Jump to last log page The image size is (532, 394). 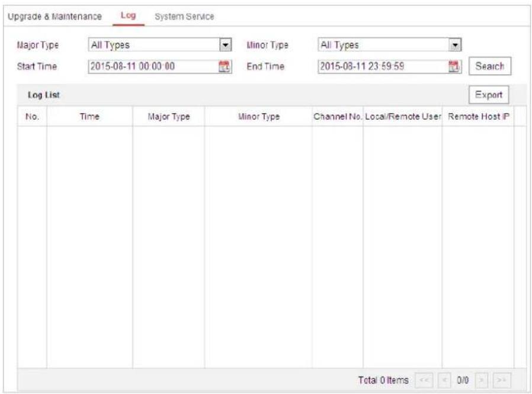tap(502, 380)
